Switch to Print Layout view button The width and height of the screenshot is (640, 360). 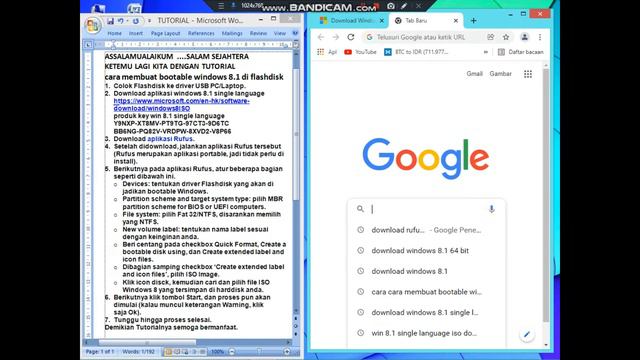point(168,351)
